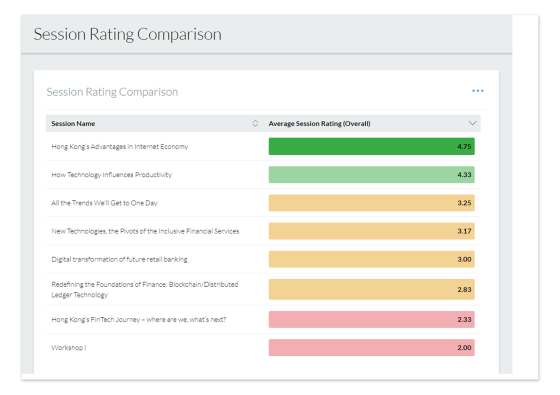Select the 3.25 orange rating bar
The width and height of the screenshot is (560, 395).
371,203
